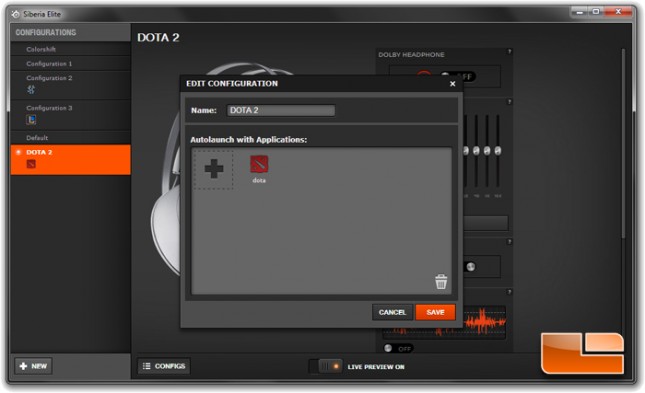Cancel the configuration edit
645x393 pixels.
[x=392, y=312]
